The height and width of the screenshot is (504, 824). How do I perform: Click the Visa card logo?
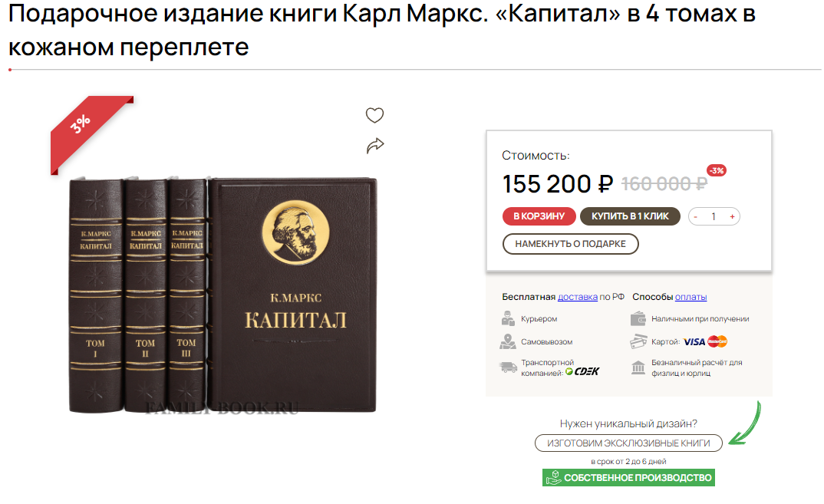tap(694, 341)
